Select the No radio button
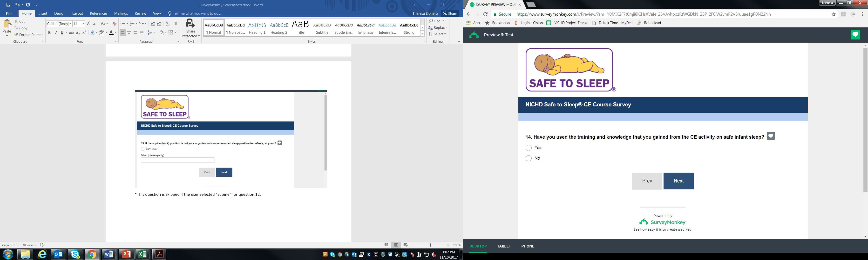Viewport: 868px width, 260px height. coord(528,158)
